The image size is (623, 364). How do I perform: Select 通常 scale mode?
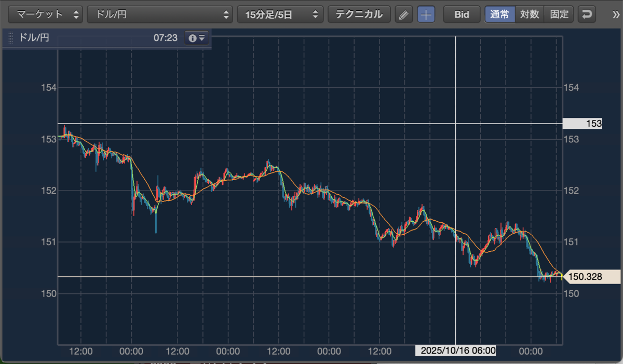[x=500, y=15]
